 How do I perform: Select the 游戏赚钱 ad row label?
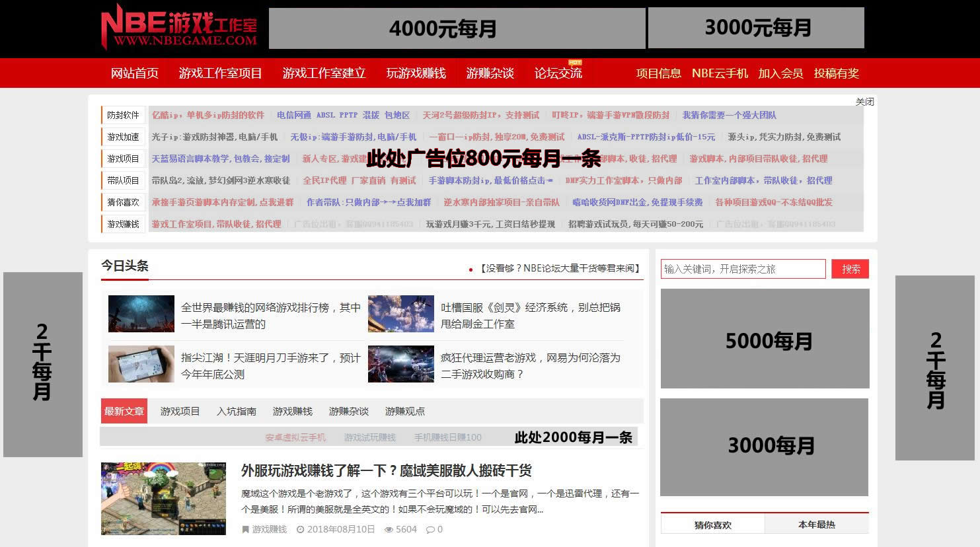pyautogui.click(x=123, y=224)
